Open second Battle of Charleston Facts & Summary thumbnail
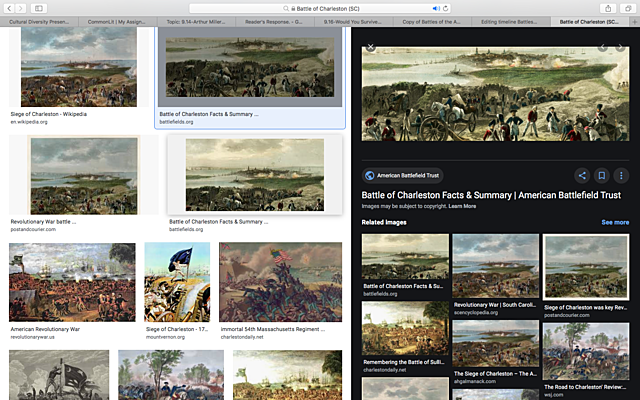The height and width of the screenshot is (400, 640). pyautogui.click(x=255, y=175)
